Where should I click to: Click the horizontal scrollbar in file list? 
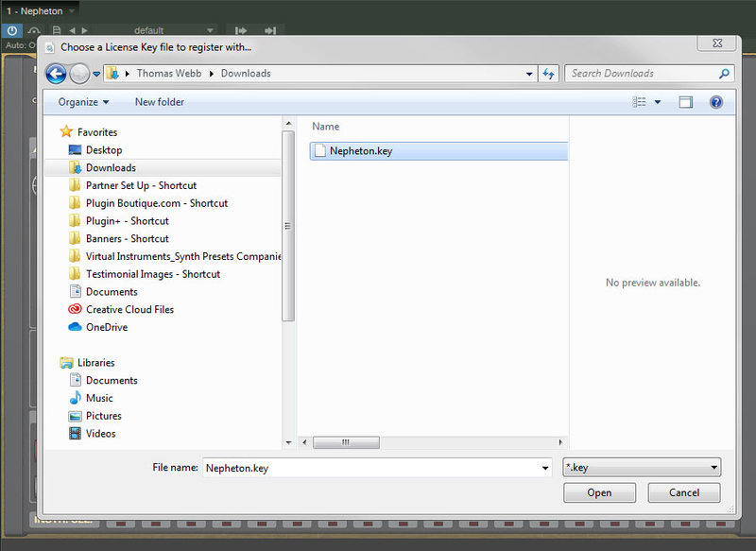(346, 442)
